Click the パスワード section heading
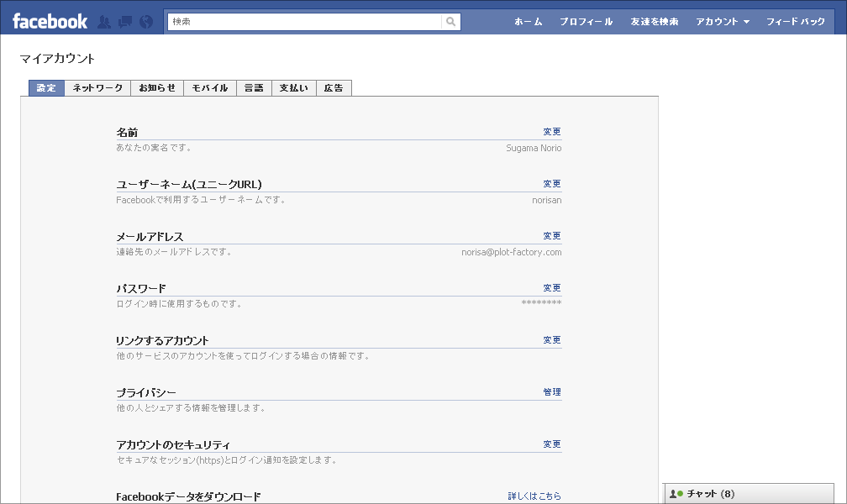Image resolution: width=847 pixels, height=504 pixels. [x=141, y=288]
